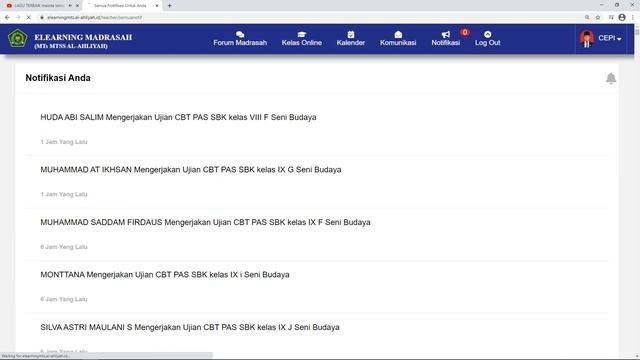Click the bookmark star icon
Screen dimensions: 640x360
coord(598,18)
